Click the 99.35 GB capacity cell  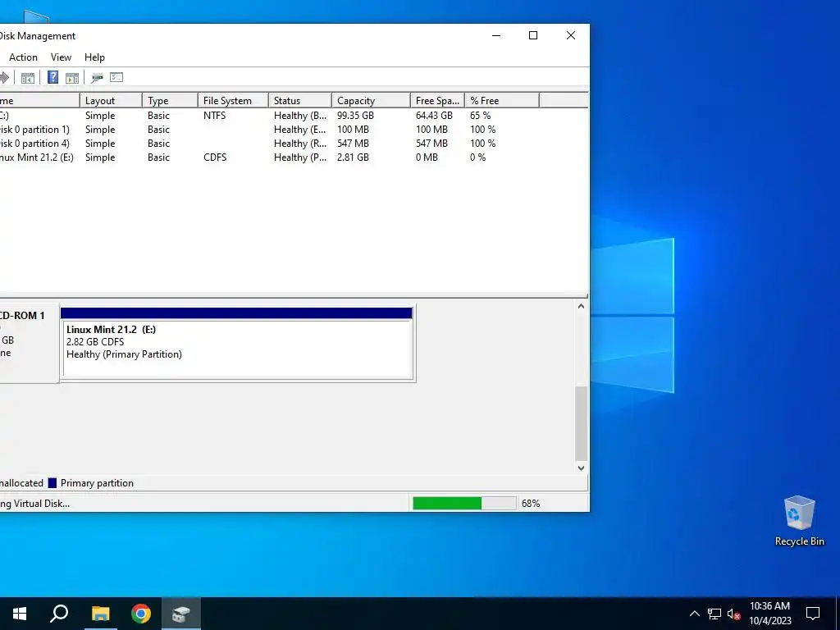pyautogui.click(x=355, y=116)
